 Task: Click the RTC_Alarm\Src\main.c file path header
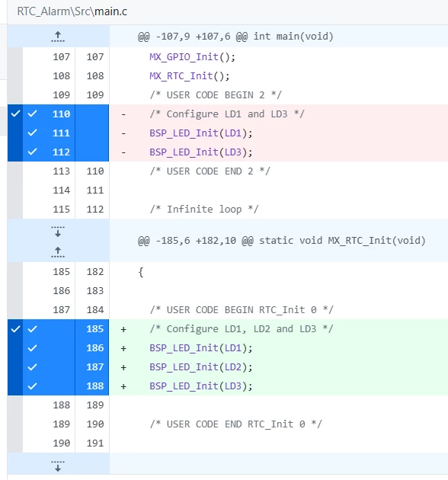72,11
